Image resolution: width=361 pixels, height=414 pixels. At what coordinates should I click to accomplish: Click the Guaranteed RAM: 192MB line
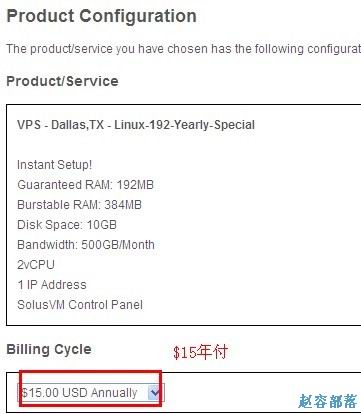(85, 185)
